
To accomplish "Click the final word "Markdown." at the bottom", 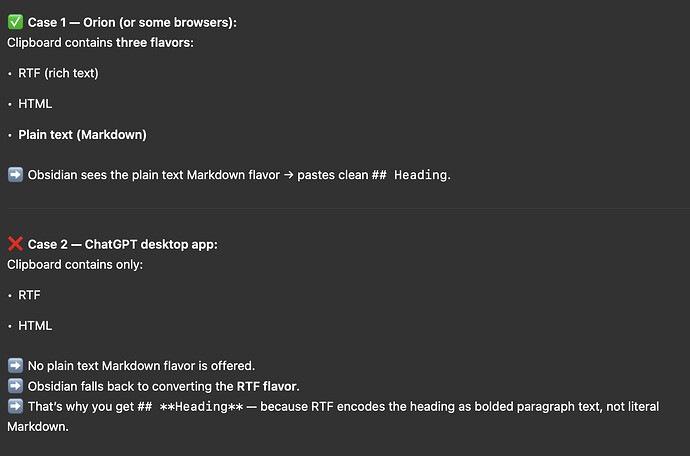I will (x=35, y=427).
